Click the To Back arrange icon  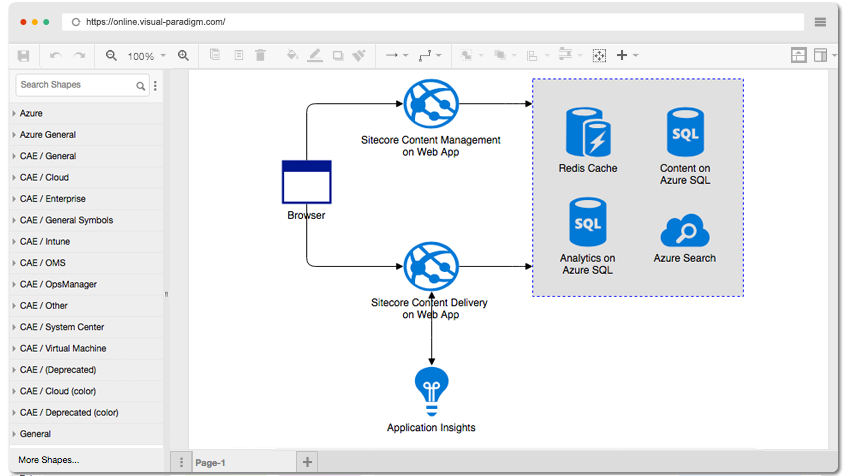[500, 55]
